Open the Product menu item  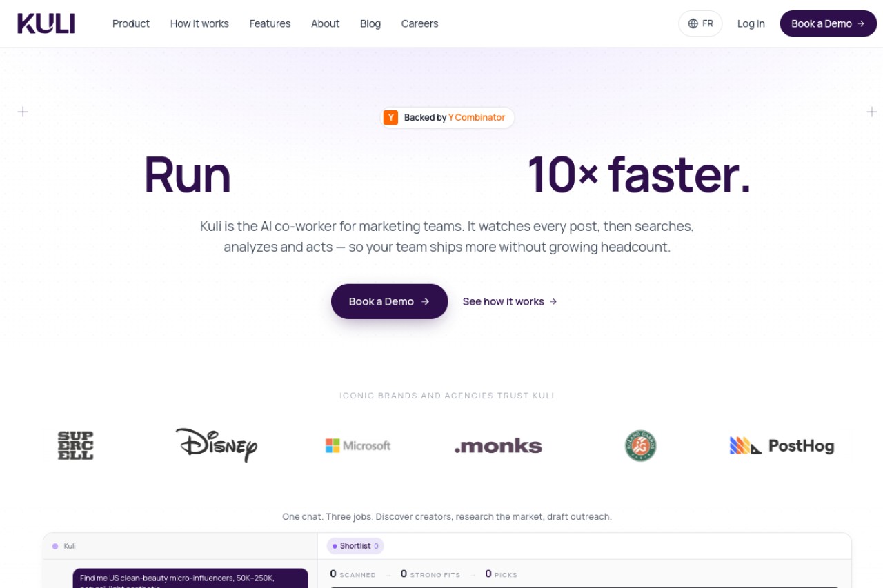coord(131,23)
